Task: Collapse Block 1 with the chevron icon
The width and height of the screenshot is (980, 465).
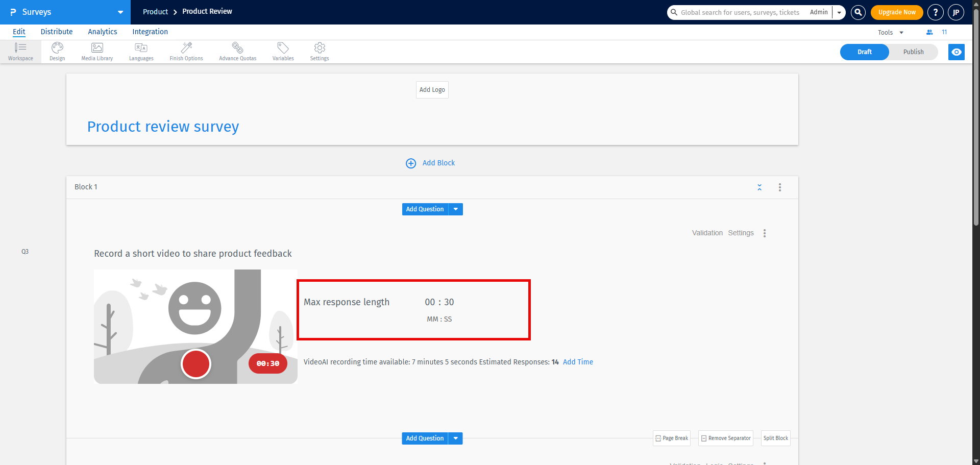Action: point(759,187)
